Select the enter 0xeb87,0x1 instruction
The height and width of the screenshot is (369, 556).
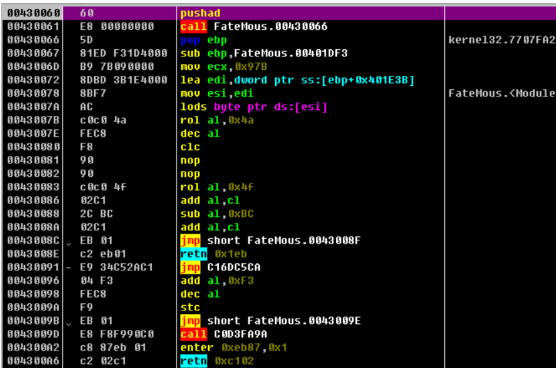(234, 348)
